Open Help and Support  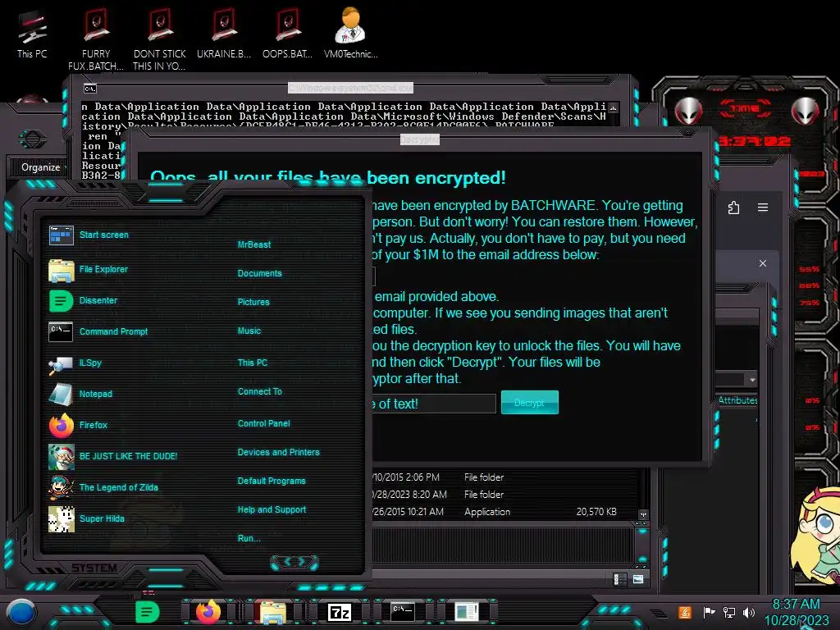click(x=272, y=510)
